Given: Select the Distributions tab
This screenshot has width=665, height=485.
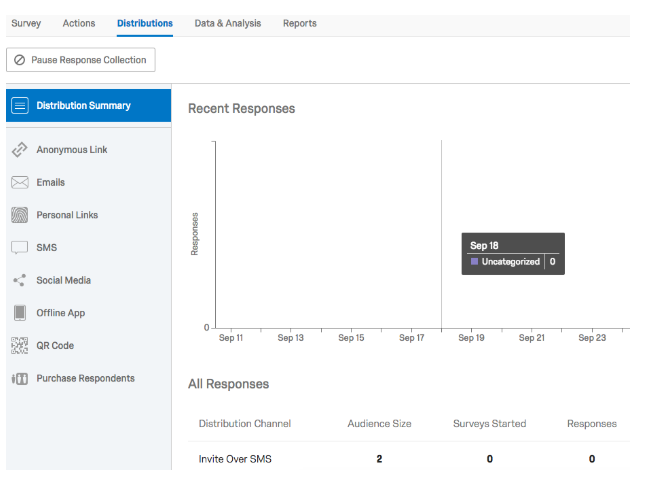Looking at the screenshot, I should pos(145,23).
